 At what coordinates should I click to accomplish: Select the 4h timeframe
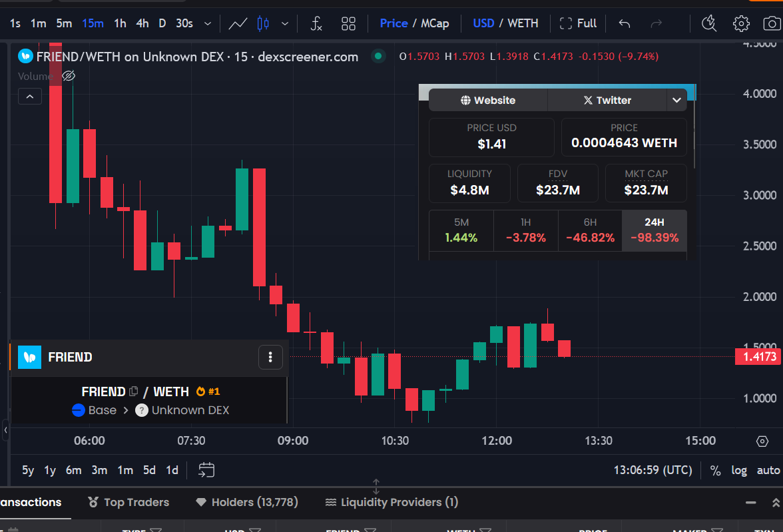point(142,23)
